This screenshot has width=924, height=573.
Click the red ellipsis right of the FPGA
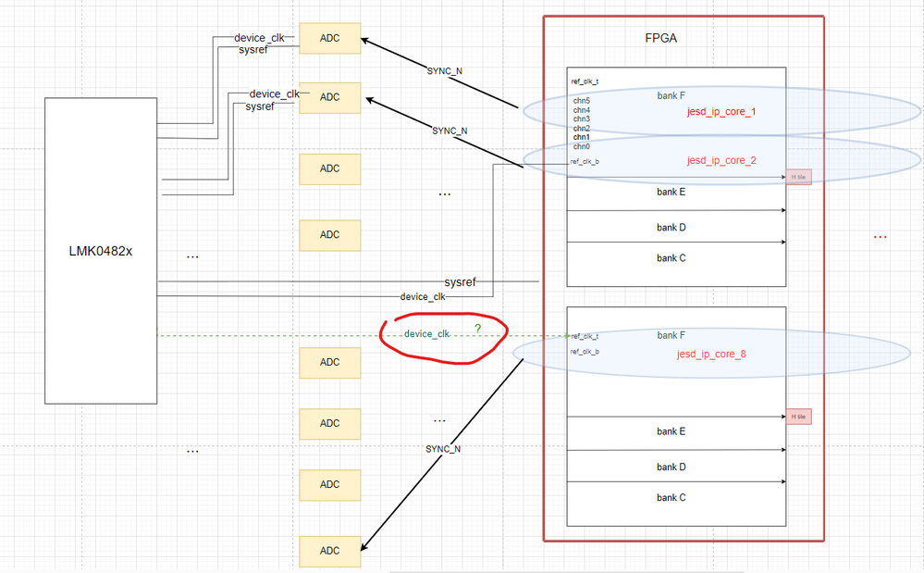pyautogui.click(x=880, y=237)
